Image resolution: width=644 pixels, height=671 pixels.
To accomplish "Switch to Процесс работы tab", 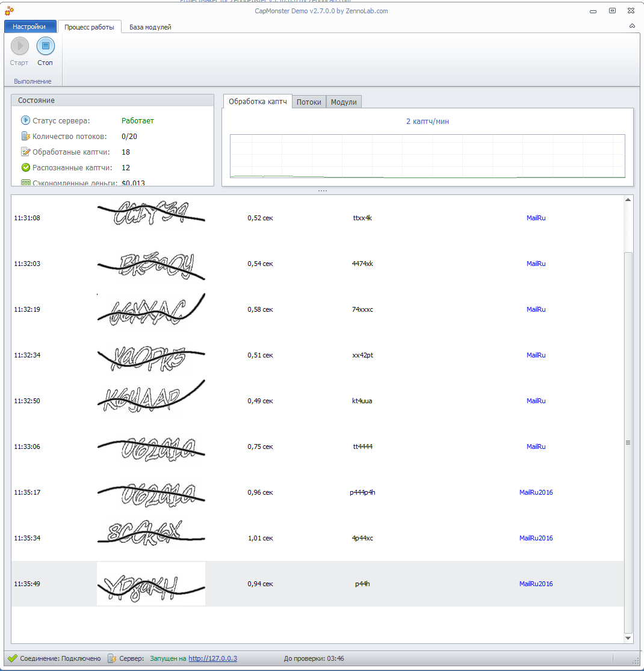I will 89,27.
